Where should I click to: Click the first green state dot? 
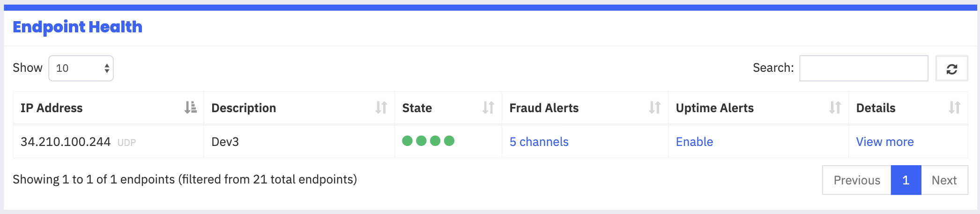pyautogui.click(x=408, y=141)
